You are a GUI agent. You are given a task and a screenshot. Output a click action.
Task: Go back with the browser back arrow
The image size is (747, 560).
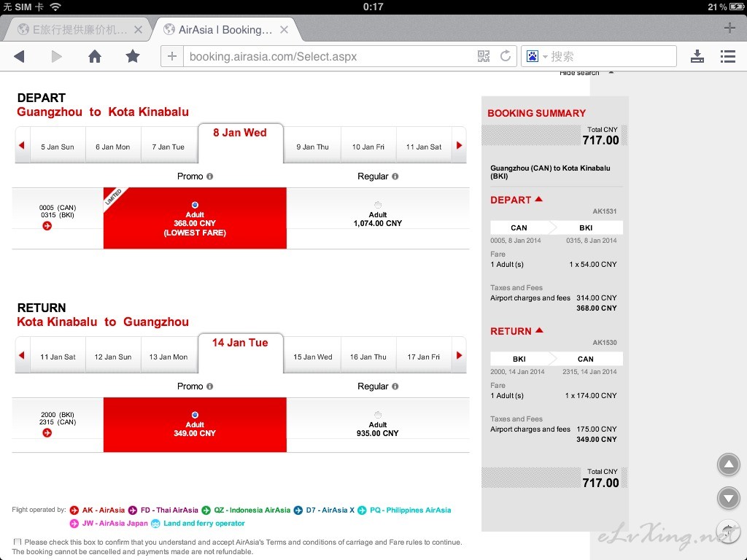click(19, 57)
